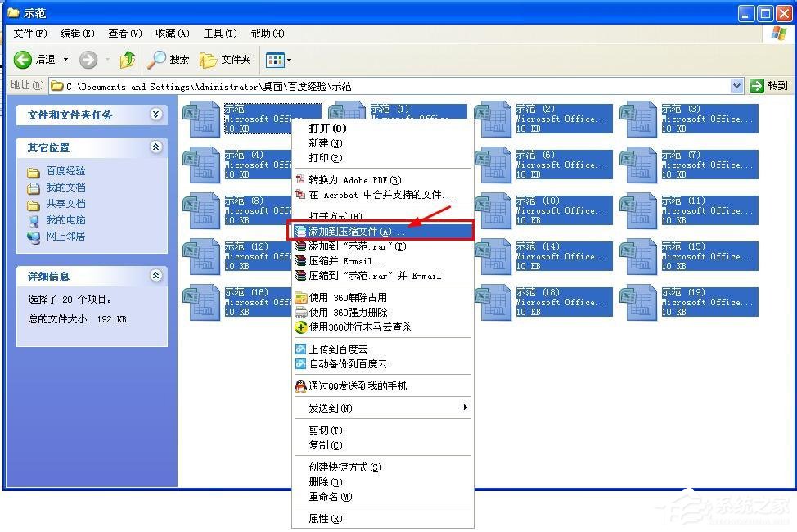Collapse the 其它位置 panel chevron
Image resolution: width=797 pixels, height=532 pixels.
coord(155,147)
